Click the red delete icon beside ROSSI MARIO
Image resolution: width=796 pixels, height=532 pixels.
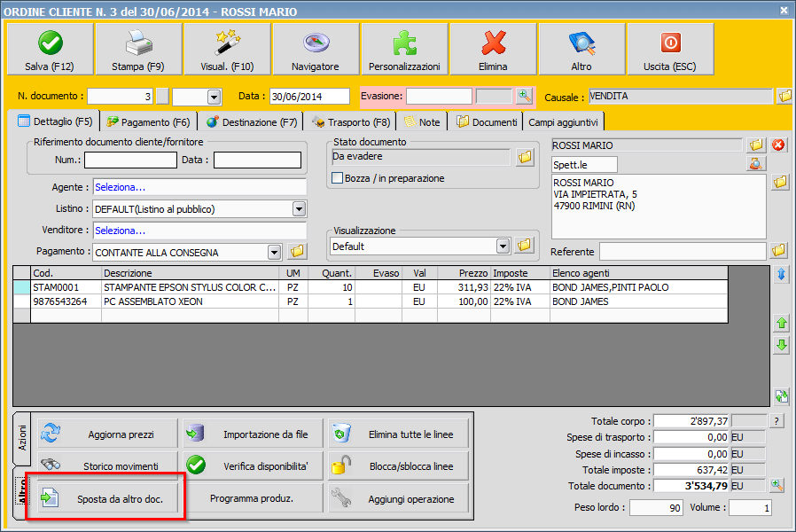779,145
